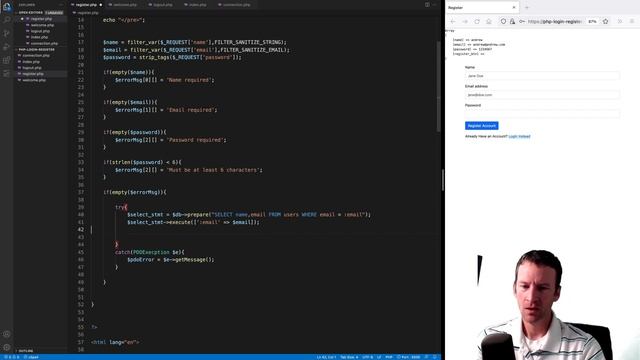Change Tab Size setting in status bar
The height and width of the screenshot is (360, 640).
[x=349, y=357]
